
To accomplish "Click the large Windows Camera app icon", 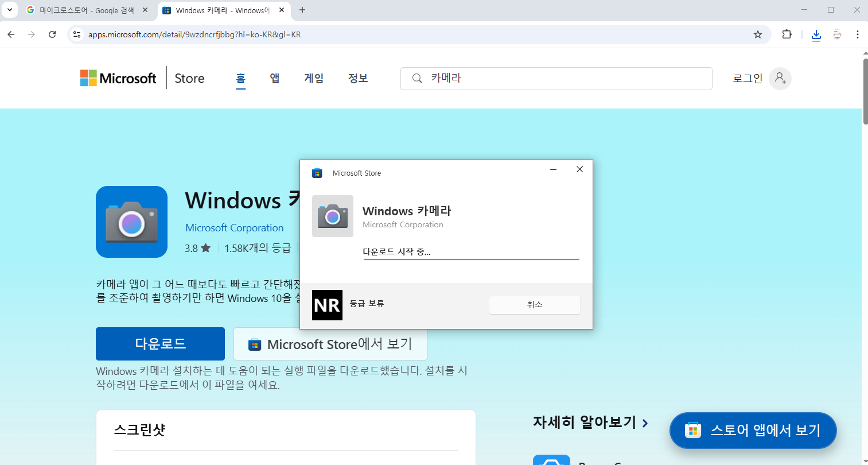I will coord(132,222).
